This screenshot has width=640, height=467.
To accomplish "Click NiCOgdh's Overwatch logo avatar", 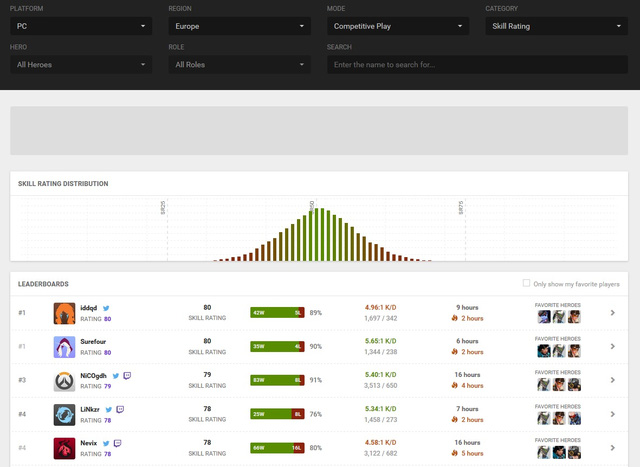I will point(64,381).
